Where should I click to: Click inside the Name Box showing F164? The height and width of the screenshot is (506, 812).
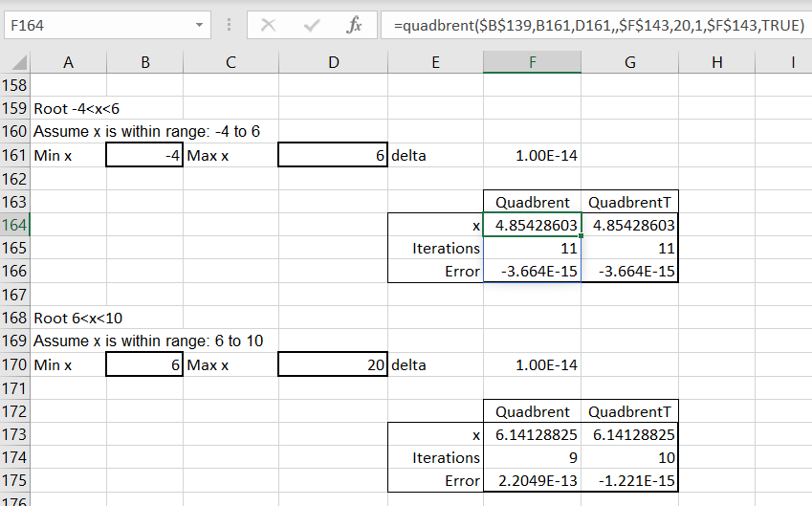(x=96, y=26)
